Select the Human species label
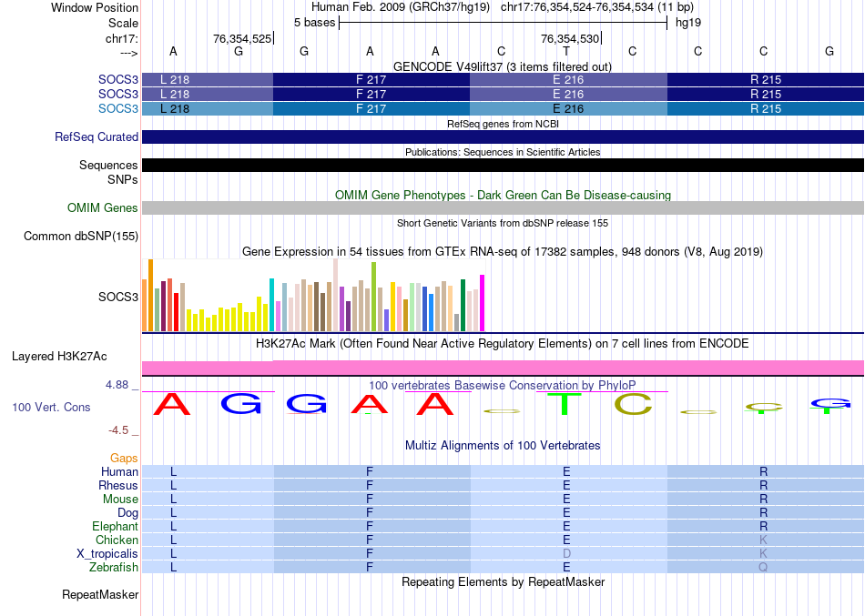 coord(119,471)
